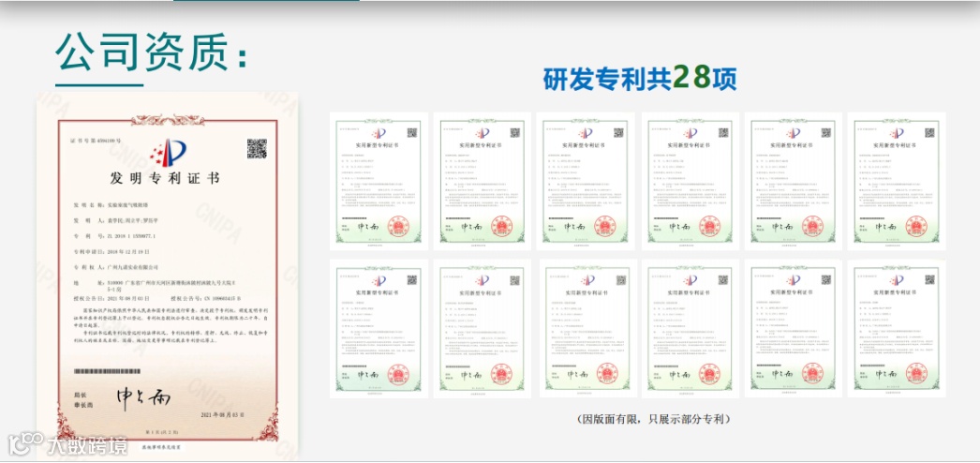Click the 2021年08月03日 date near the signature
The width and height of the screenshot is (980, 463).
click(222, 415)
